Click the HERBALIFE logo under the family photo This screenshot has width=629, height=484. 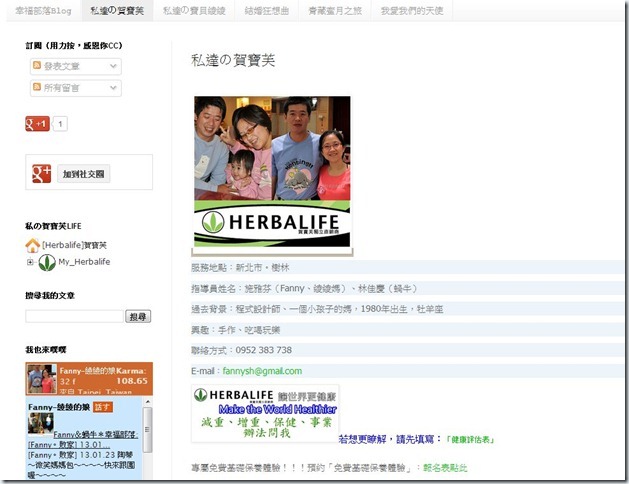coord(272,224)
